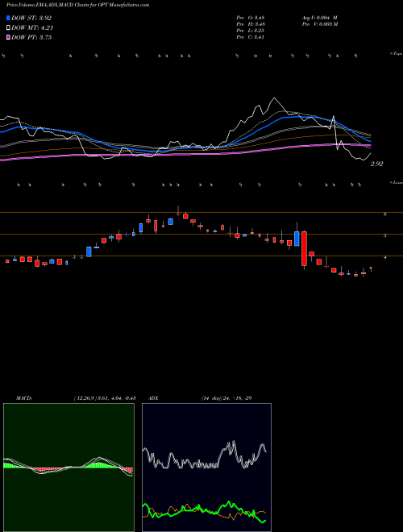The height and width of the screenshot is (532, 403).
Task: Open the green MACD histogram panel
Action: (x=69, y=468)
